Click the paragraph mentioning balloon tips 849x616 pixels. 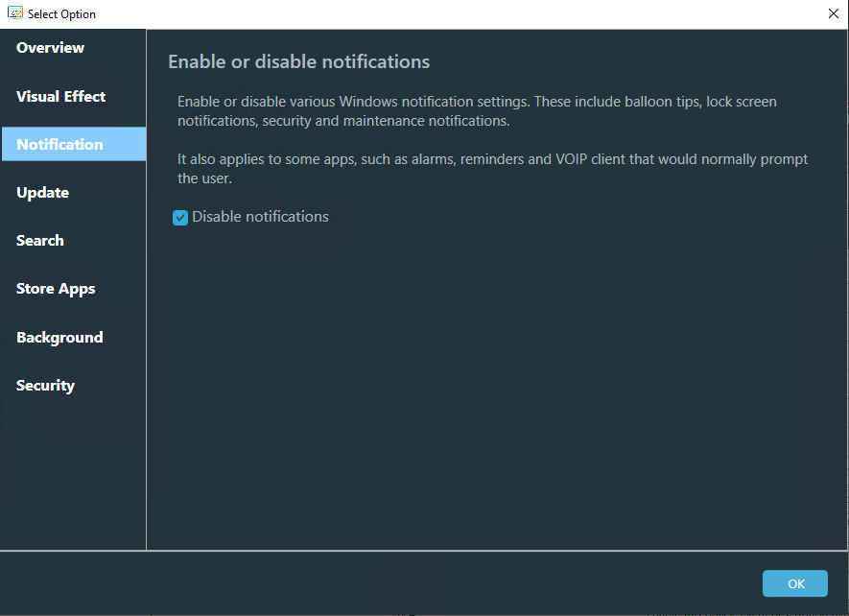(477, 111)
